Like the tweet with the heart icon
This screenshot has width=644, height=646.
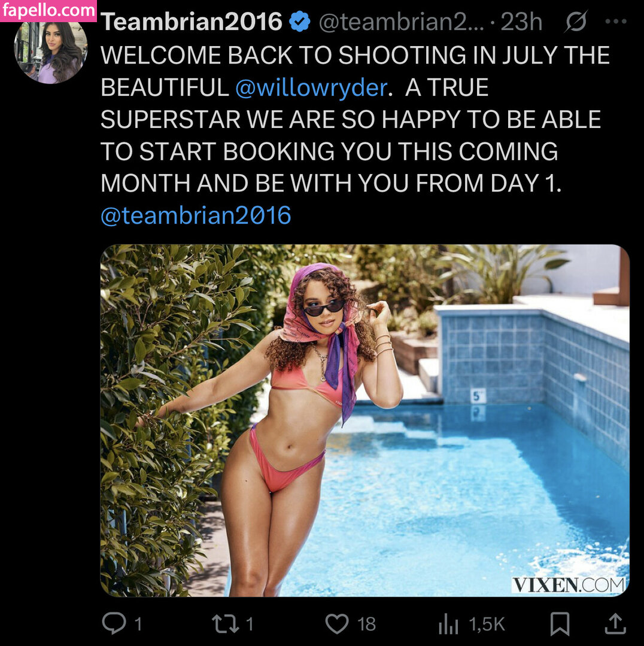coord(337,624)
